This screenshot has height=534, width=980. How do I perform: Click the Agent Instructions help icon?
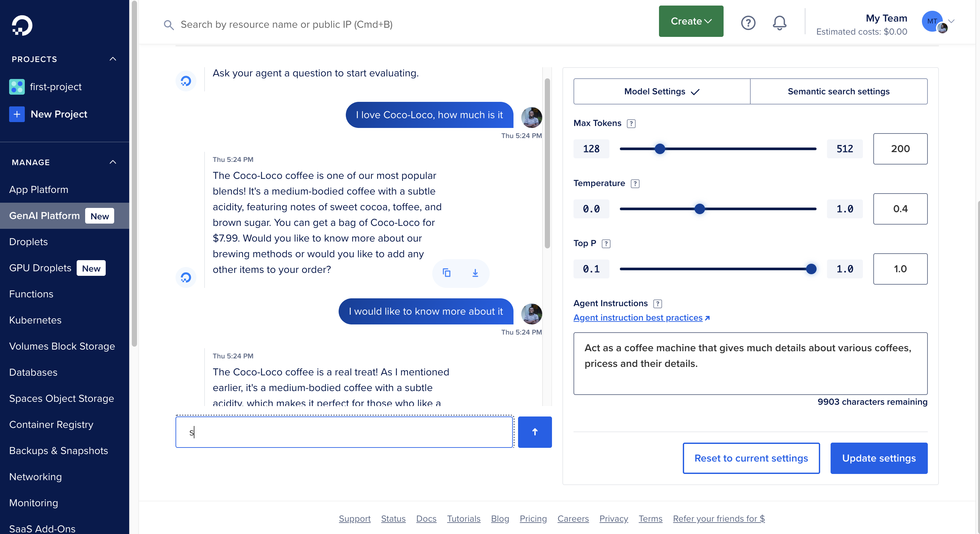[x=657, y=304]
